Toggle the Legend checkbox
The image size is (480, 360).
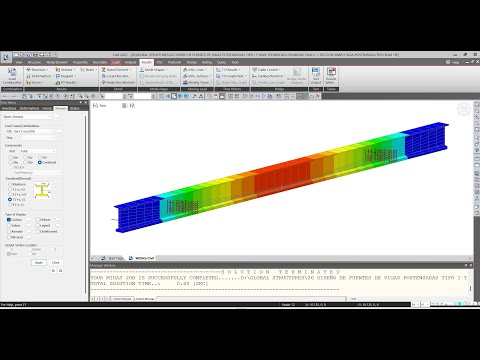pyautogui.click(x=38, y=226)
